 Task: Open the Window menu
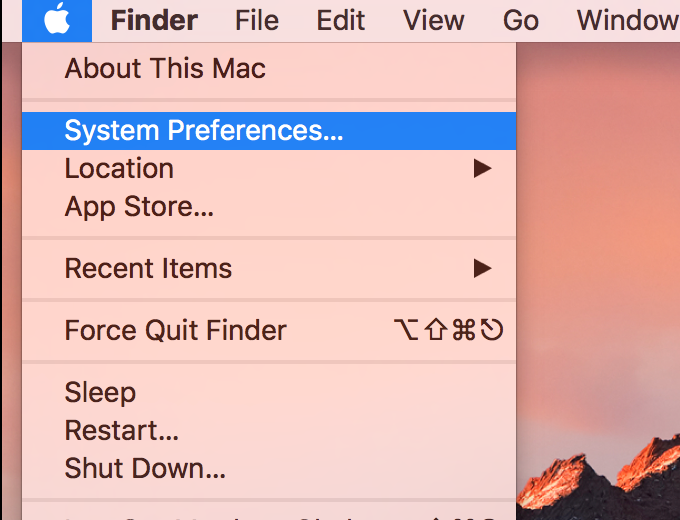point(628,20)
